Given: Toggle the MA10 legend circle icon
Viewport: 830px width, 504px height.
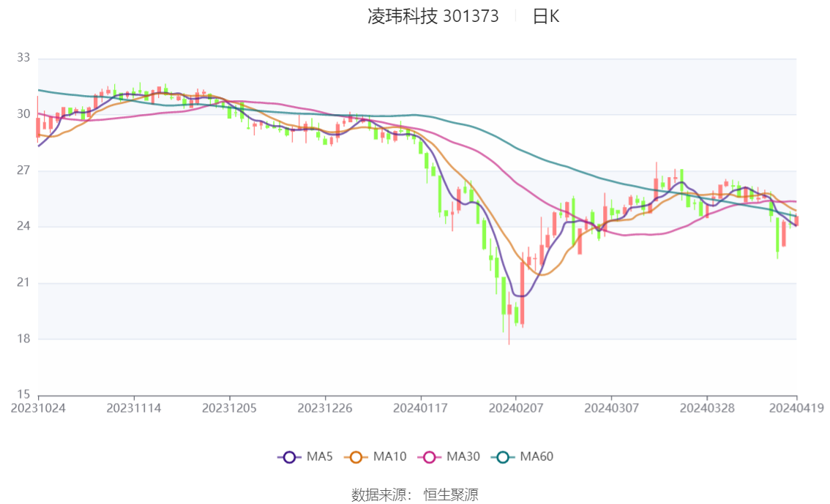Looking at the screenshot, I should (356, 457).
